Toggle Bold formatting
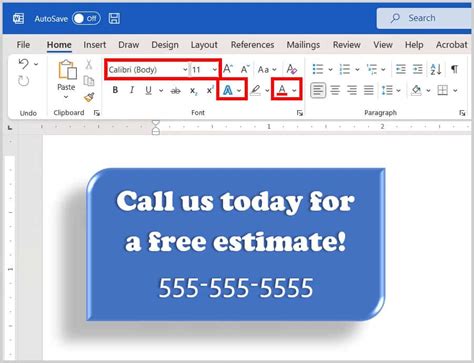Viewport: 474px width, 363px height. tap(115, 90)
